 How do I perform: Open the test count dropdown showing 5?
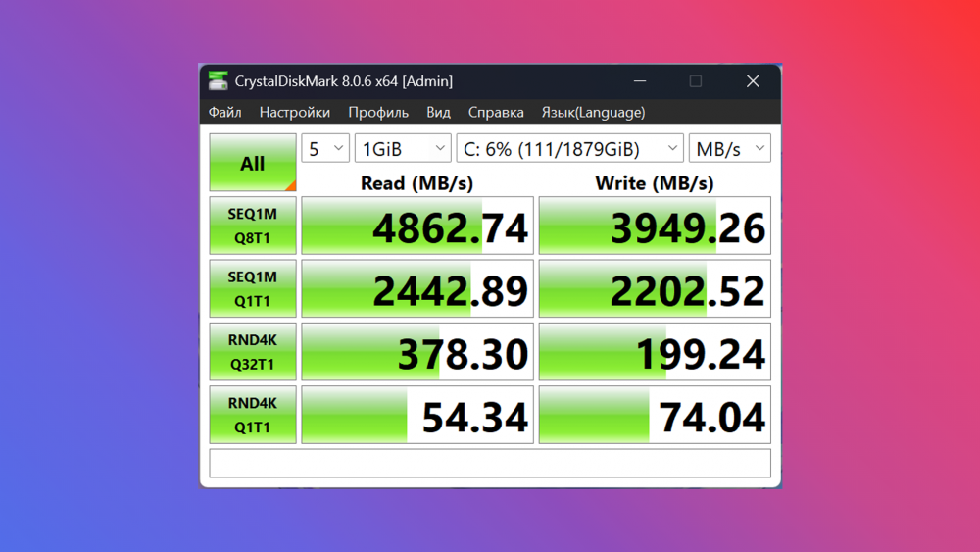325,149
